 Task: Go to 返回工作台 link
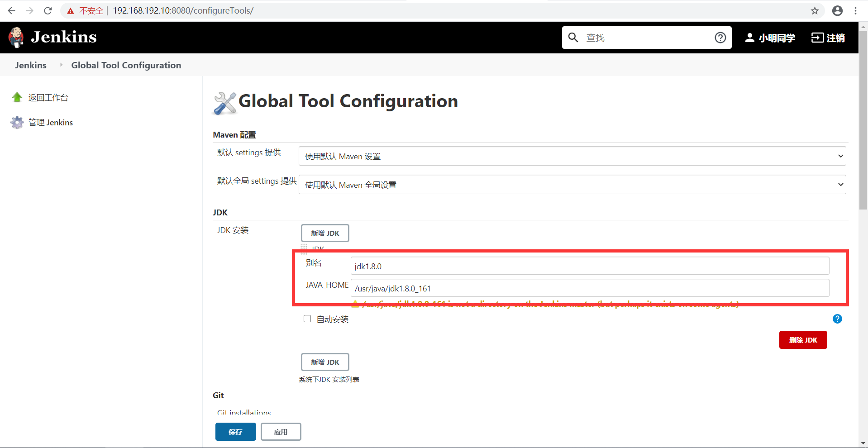pos(48,98)
